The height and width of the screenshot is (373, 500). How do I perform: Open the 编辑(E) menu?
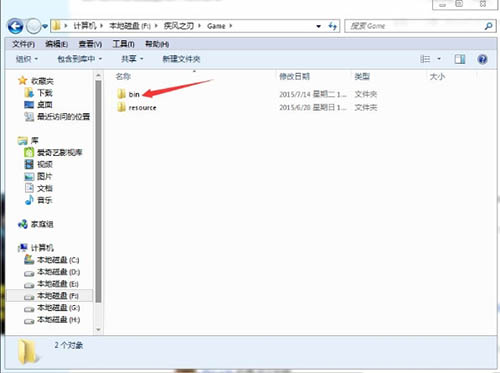pyautogui.click(x=56, y=44)
